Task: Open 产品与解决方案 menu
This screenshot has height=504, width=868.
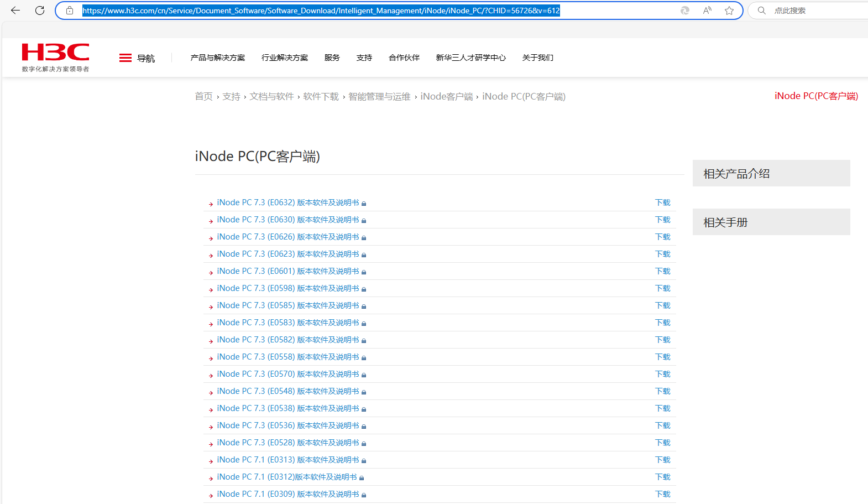Action: (x=218, y=58)
